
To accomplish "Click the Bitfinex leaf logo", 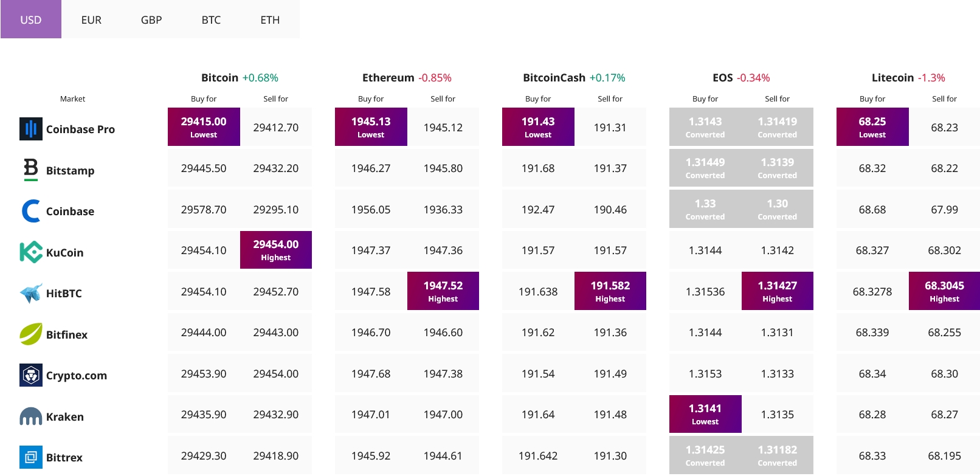I will 31,334.
